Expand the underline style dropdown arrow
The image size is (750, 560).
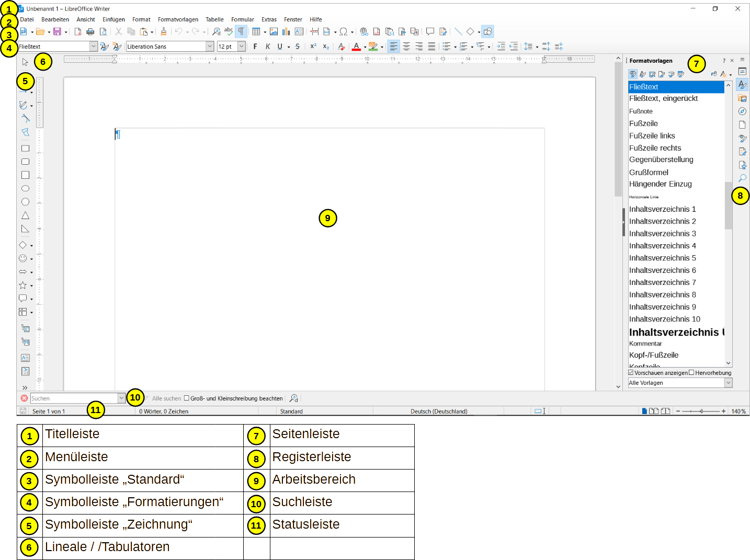coord(289,47)
